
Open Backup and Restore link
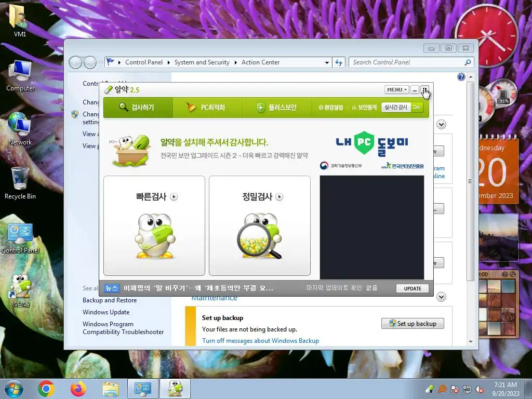(110, 300)
